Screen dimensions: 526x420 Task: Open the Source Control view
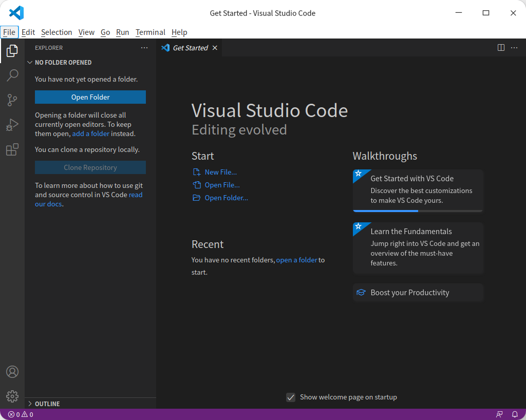coord(12,100)
